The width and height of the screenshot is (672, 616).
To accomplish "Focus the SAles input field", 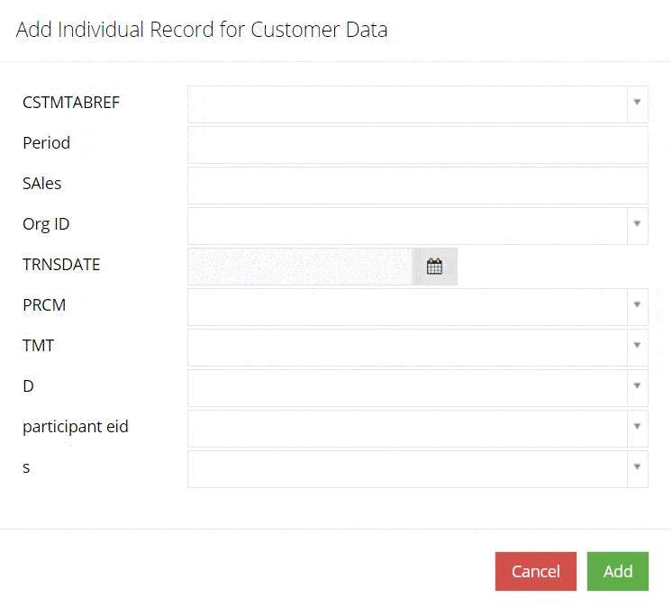I will (x=418, y=186).
